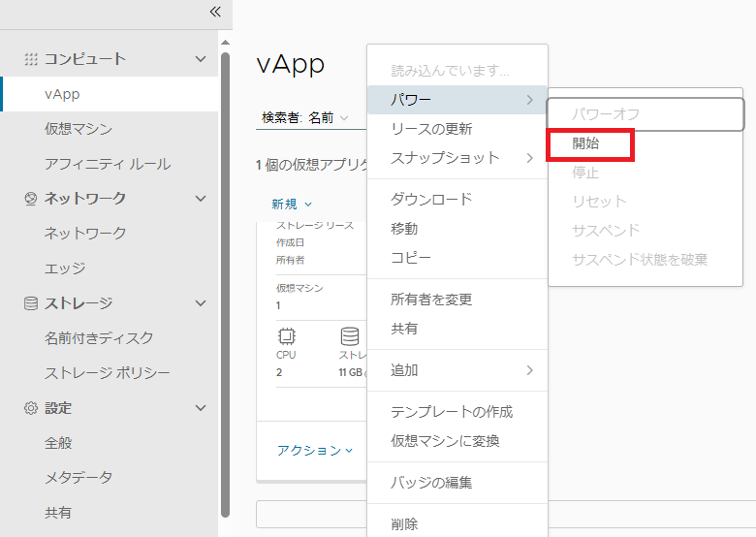The height and width of the screenshot is (537, 756).
Task: Click the 仮想マシン count label in vApp card
Action: tap(299, 288)
